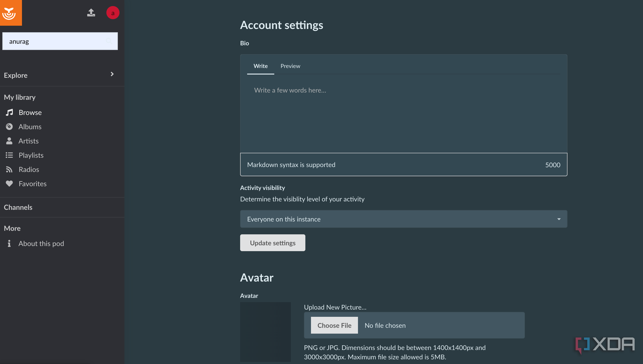
Task: Click the 'Markdown syntax is supported' text
Action: point(291,165)
